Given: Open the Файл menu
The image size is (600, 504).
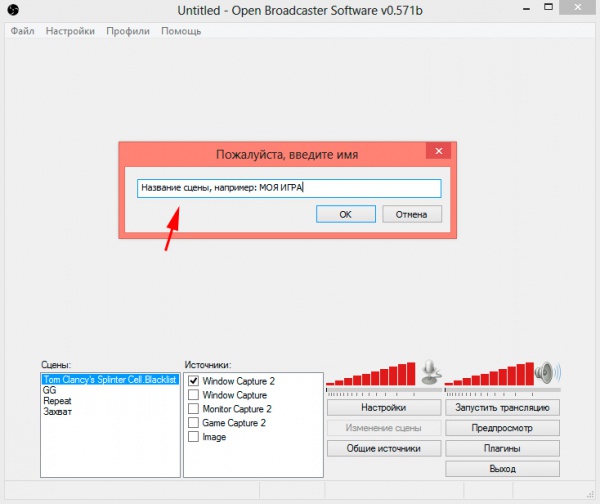Looking at the screenshot, I should click(22, 31).
